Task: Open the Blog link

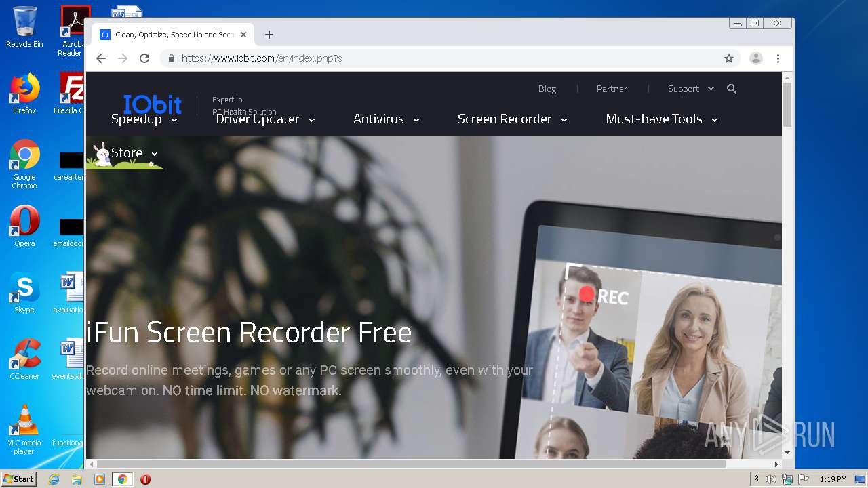Action: pyautogui.click(x=547, y=89)
